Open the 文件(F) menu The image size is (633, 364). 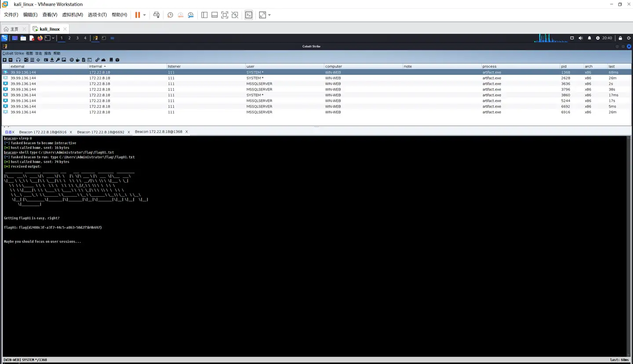click(x=11, y=15)
